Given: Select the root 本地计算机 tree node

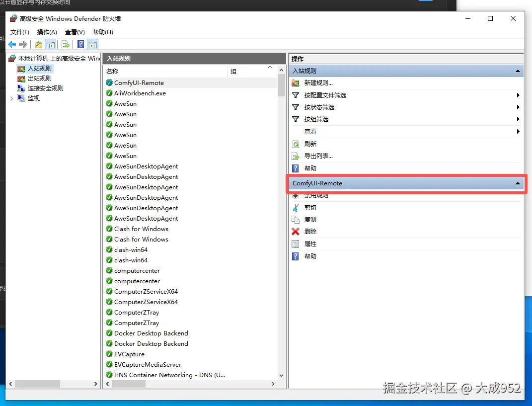Looking at the screenshot, I should pyautogui.click(x=58, y=58).
